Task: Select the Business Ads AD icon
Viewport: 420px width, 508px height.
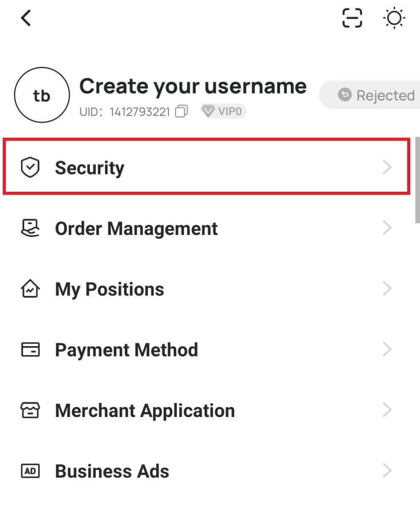Action: click(30, 470)
